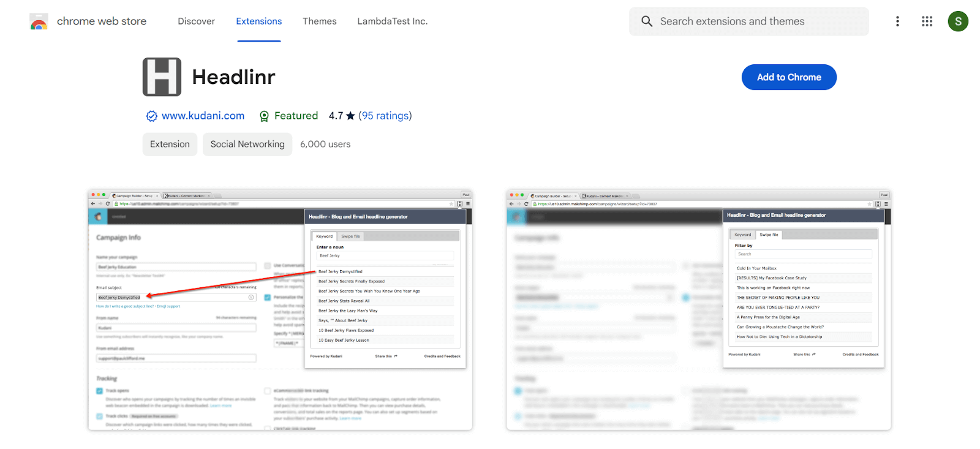Open the 95 ratings link
The width and height of the screenshot is (980, 449).
(x=385, y=116)
